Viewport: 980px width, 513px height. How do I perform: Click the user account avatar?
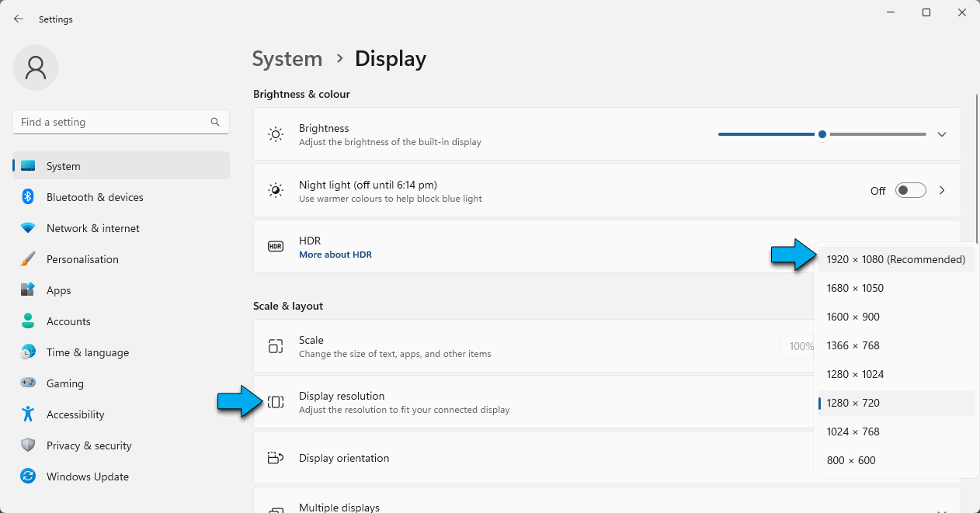click(36, 68)
